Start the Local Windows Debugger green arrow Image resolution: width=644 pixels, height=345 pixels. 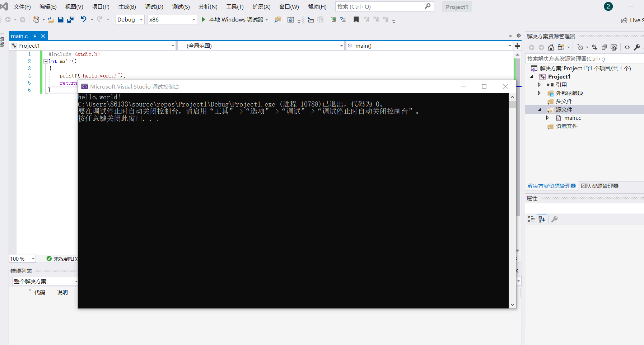(203, 19)
